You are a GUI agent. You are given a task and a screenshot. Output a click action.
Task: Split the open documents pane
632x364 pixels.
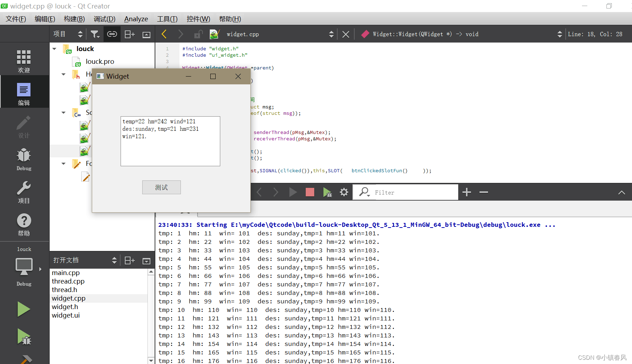click(129, 261)
